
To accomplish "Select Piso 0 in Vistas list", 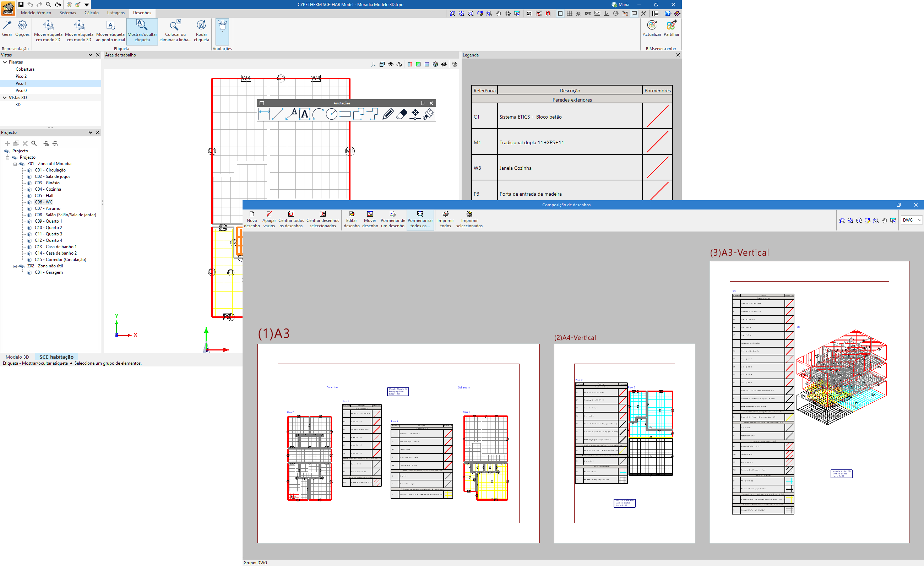I will (21, 91).
